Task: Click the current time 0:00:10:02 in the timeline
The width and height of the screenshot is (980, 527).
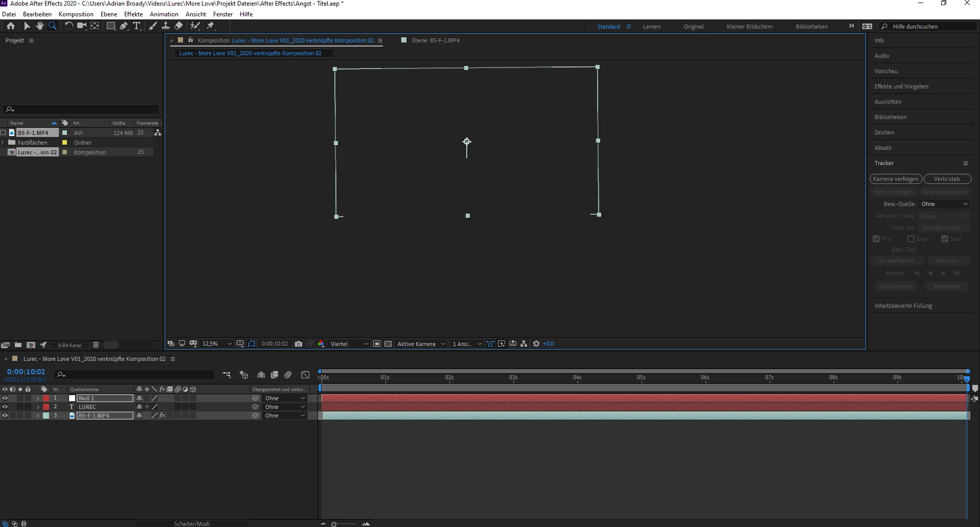Action: click(x=26, y=372)
